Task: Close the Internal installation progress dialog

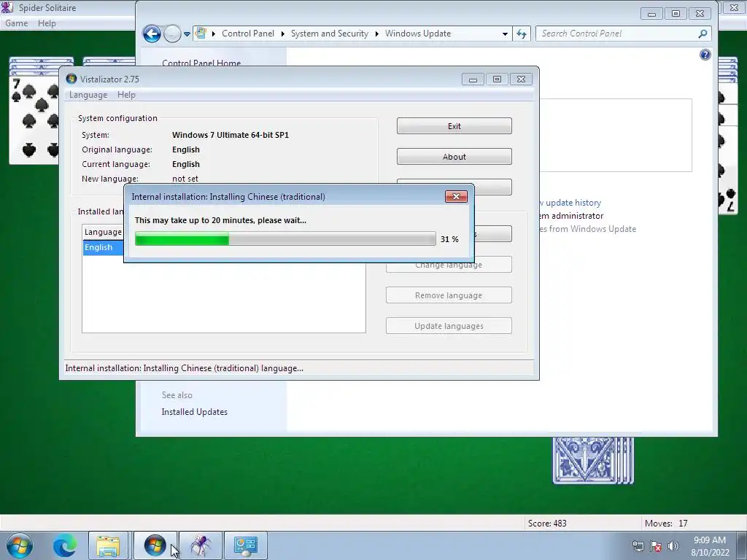Action: point(456,197)
